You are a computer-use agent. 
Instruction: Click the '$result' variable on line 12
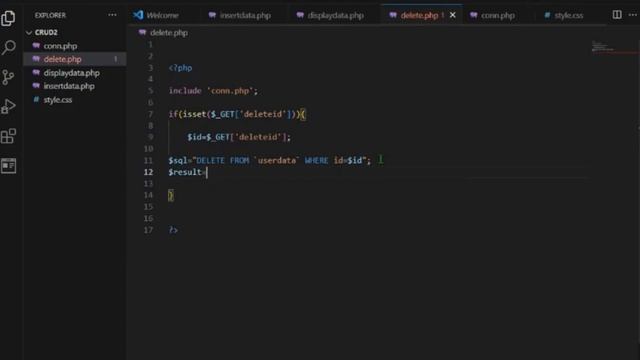[x=185, y=172]
